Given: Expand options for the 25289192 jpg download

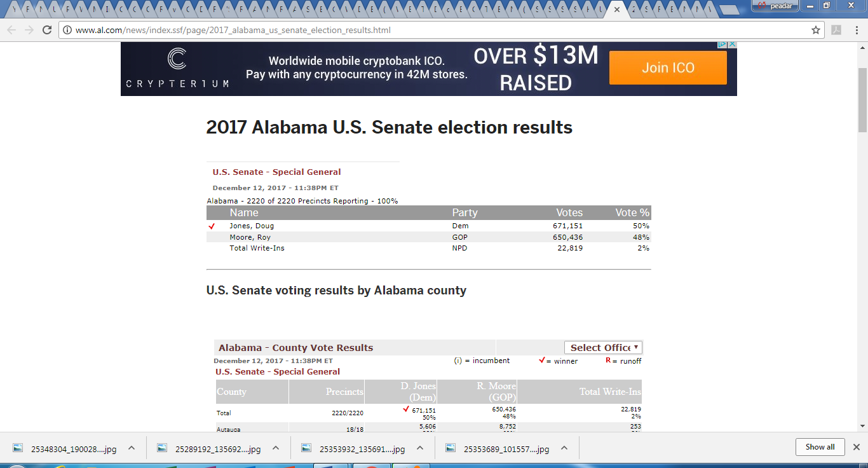Looking at the screenshot, I should pos(276,448).
